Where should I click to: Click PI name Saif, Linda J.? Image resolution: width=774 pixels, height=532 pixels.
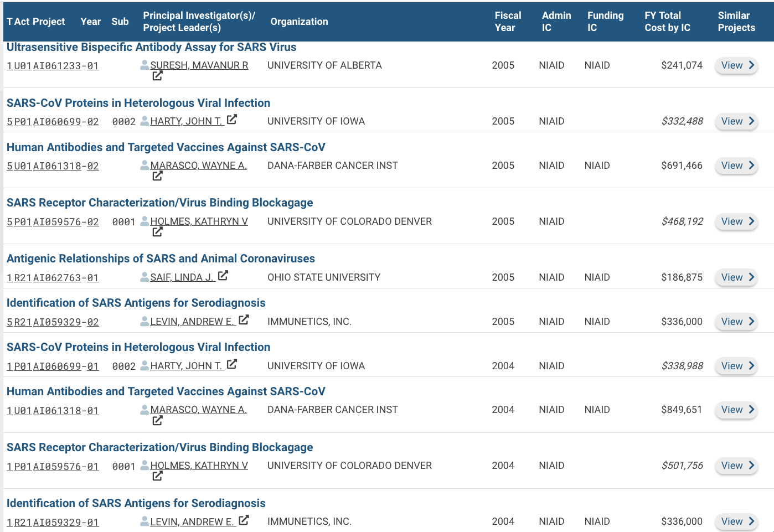point(181,277)
